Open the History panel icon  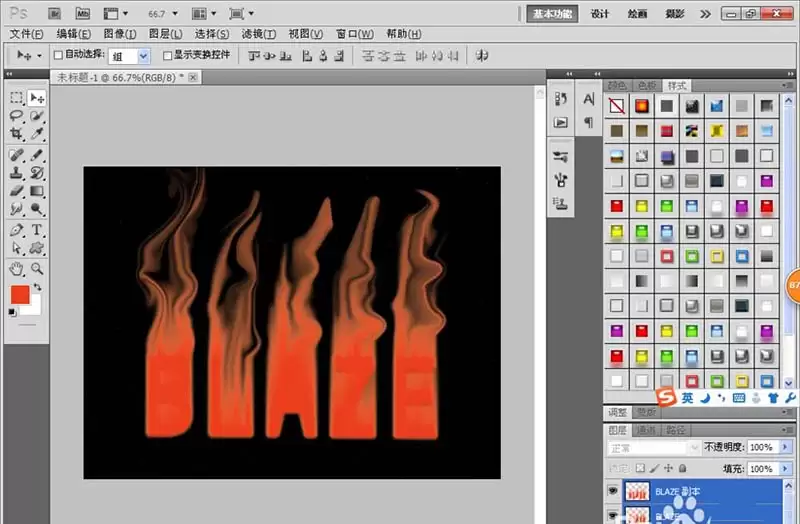(x=561, y=99)
